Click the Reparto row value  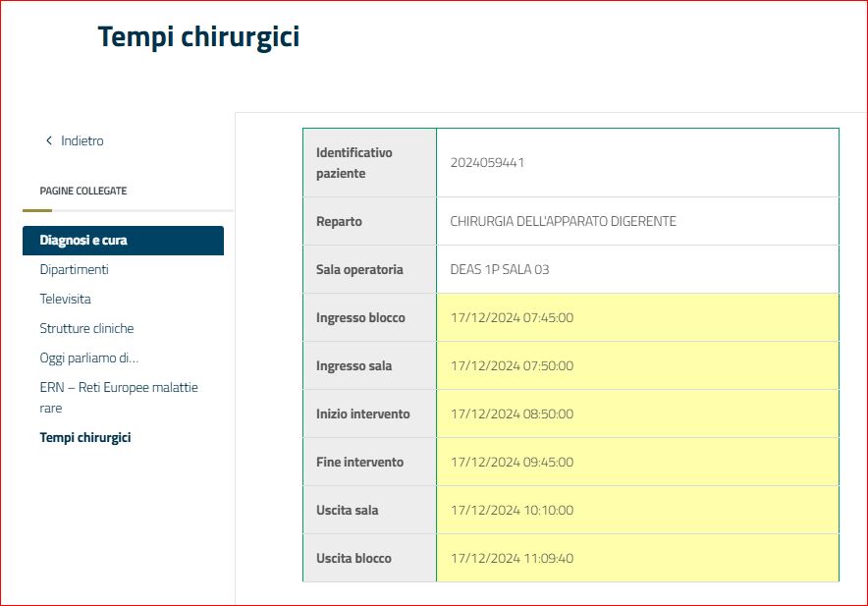(562, 220)
